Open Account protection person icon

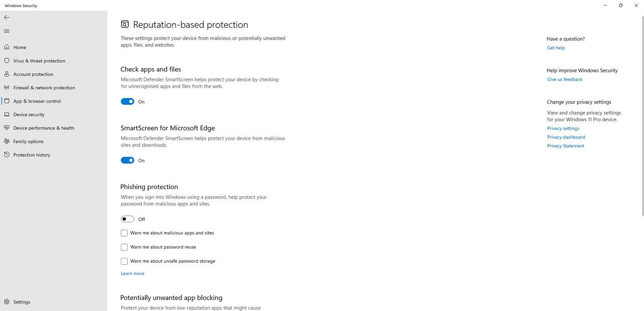7,74
